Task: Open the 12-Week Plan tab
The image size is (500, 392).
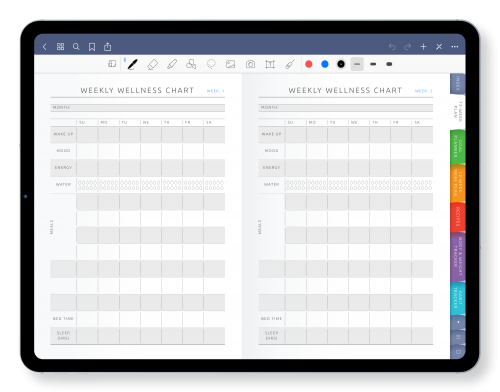Action: [457, 112]
